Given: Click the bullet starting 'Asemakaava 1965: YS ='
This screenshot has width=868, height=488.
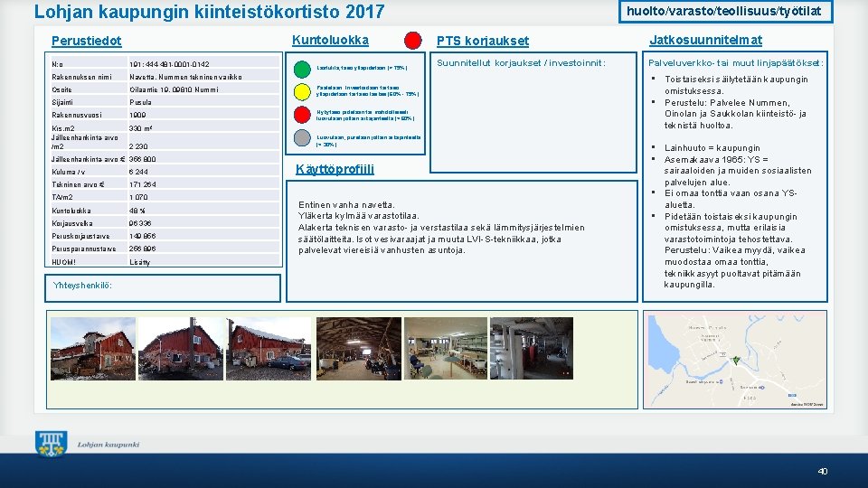Looking at the screenshot, I should point(738,171).
